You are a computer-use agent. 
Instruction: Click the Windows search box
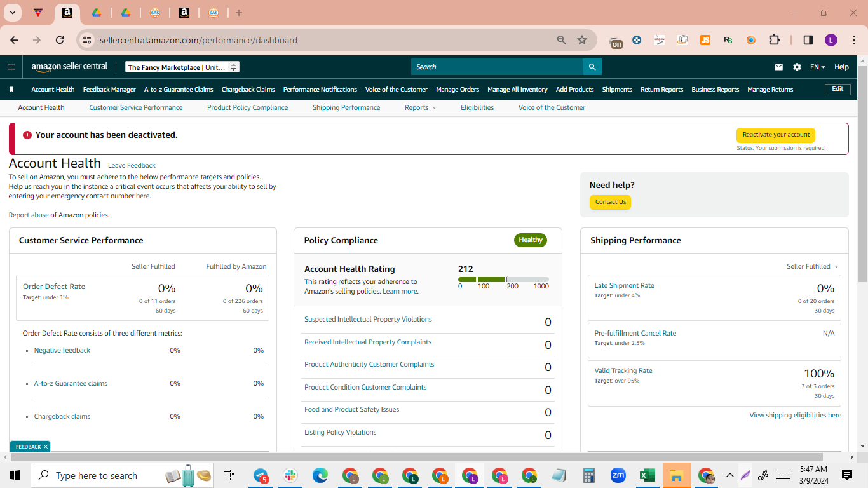(x=123, y=475)
